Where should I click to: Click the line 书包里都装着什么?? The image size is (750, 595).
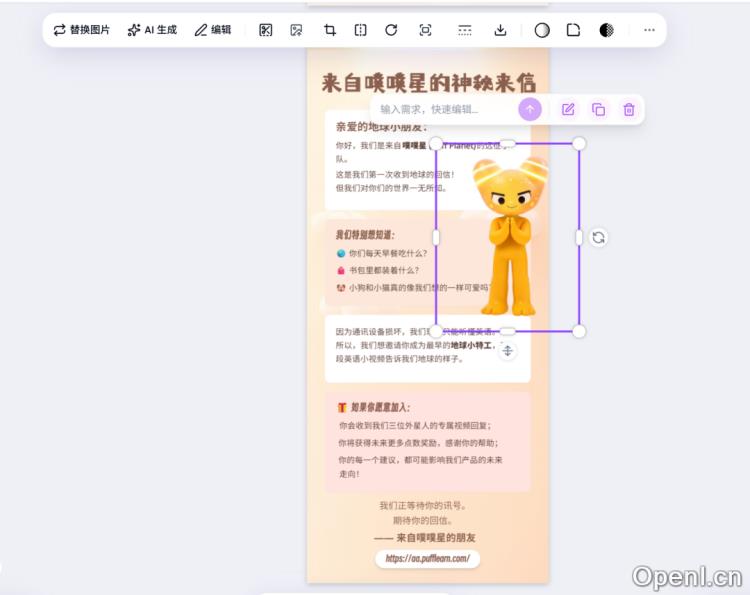click(384, 270)
